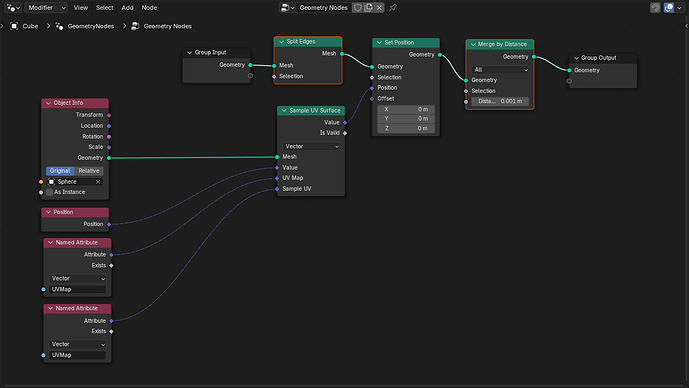This screenshot has height=388, width=689.
Task: Browse node groups with the header icon
Action: [287, 7]
